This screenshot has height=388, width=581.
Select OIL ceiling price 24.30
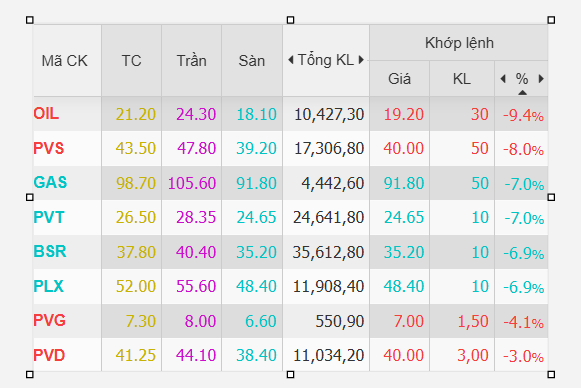[196, 114]
